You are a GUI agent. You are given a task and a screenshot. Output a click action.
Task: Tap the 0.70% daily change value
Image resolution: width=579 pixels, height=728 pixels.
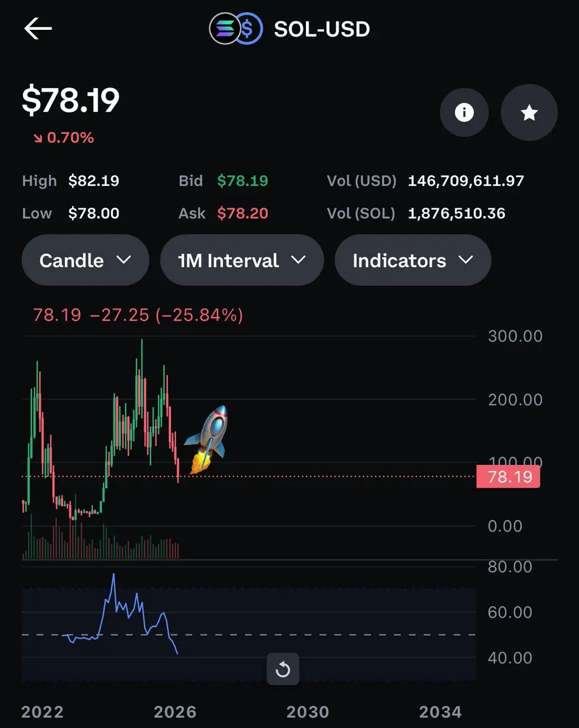click(x=70, y=137)
